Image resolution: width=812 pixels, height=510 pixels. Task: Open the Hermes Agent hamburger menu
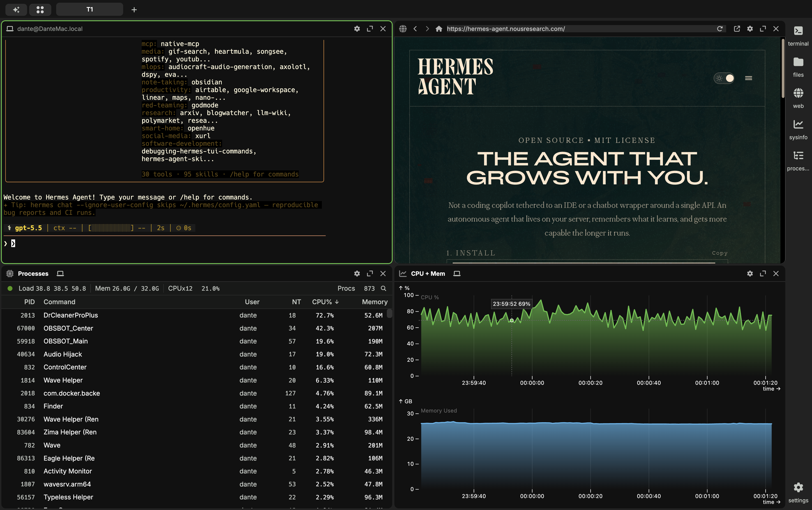pos(749,78)
